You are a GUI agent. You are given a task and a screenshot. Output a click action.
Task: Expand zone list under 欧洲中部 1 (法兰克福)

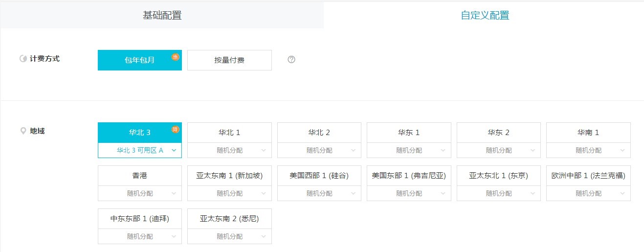[588, 193]
